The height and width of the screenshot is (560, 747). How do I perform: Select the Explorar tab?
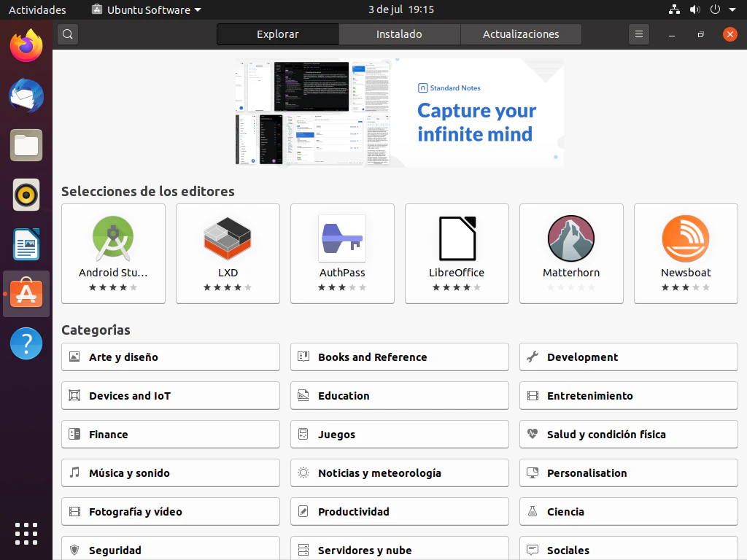click(278, 34)
